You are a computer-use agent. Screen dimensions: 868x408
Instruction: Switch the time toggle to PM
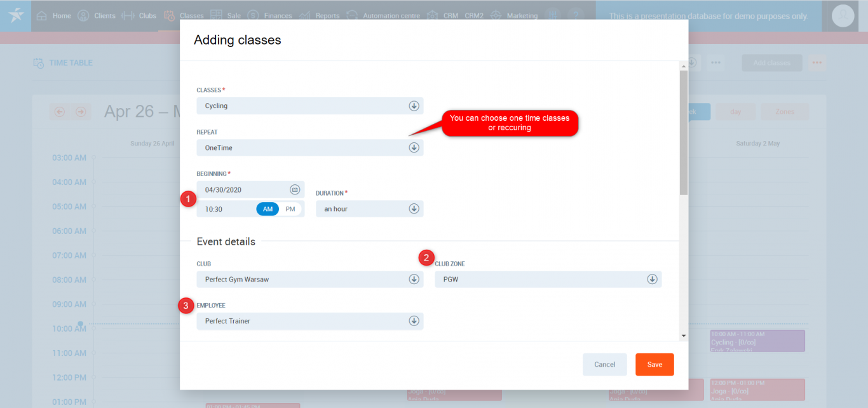290,209
